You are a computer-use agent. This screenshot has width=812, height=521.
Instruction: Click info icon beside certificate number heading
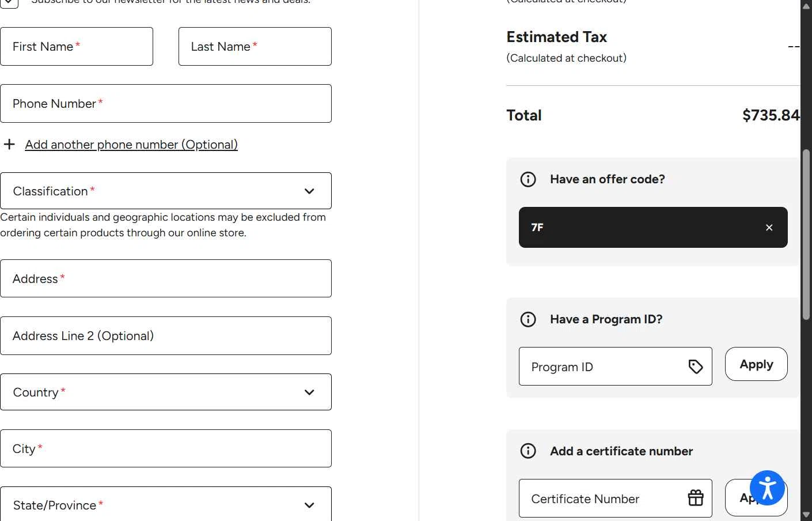528,451
